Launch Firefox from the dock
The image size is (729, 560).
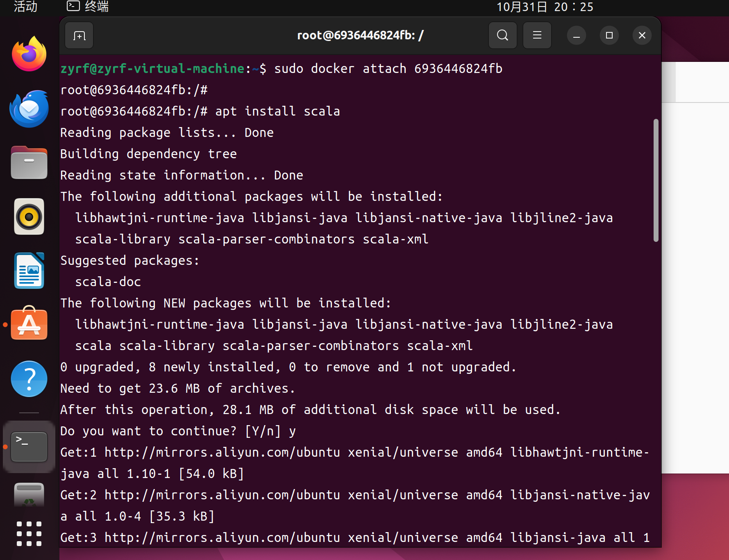click(x=29, y=55)
